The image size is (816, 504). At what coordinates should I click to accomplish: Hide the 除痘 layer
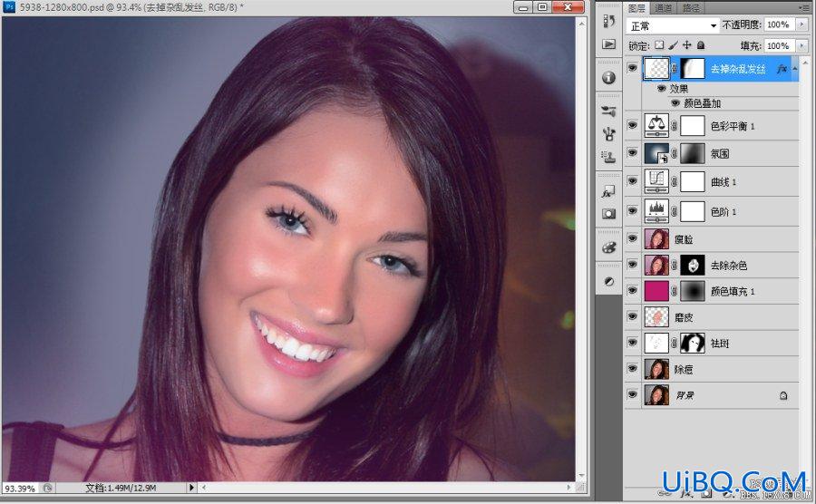[632, 369]
